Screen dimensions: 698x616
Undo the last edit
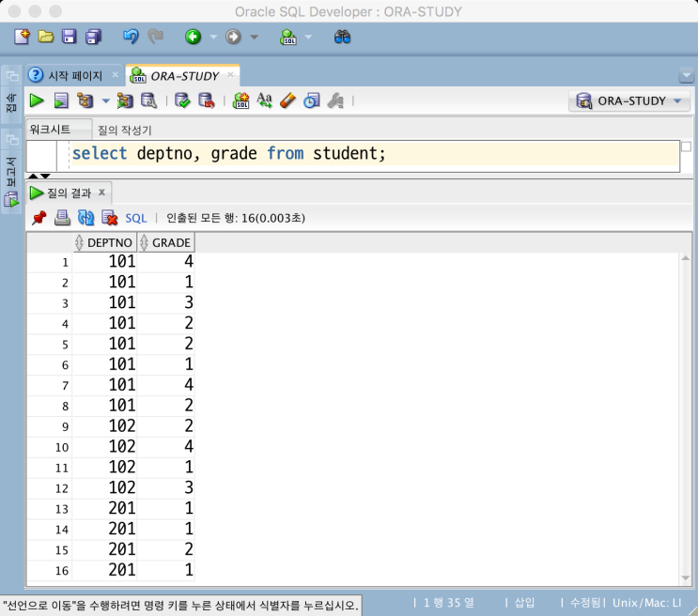pos(131,37)
